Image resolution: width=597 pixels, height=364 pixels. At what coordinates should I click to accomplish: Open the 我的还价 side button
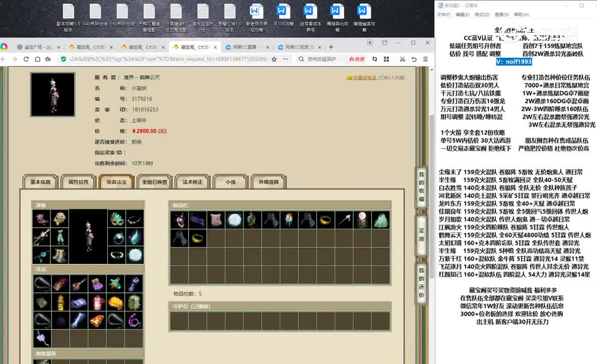[x=421, y=283]
